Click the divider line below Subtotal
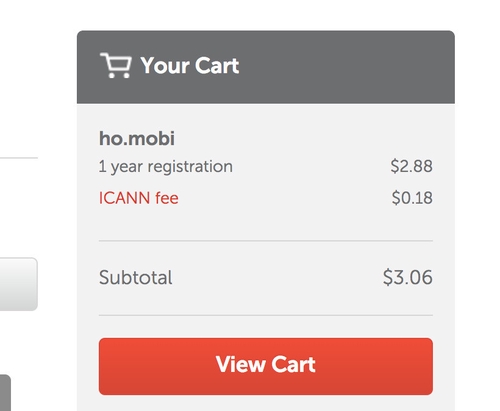Image resolution: width=500 pixels, height=411 pixels. tap(266, 315)
